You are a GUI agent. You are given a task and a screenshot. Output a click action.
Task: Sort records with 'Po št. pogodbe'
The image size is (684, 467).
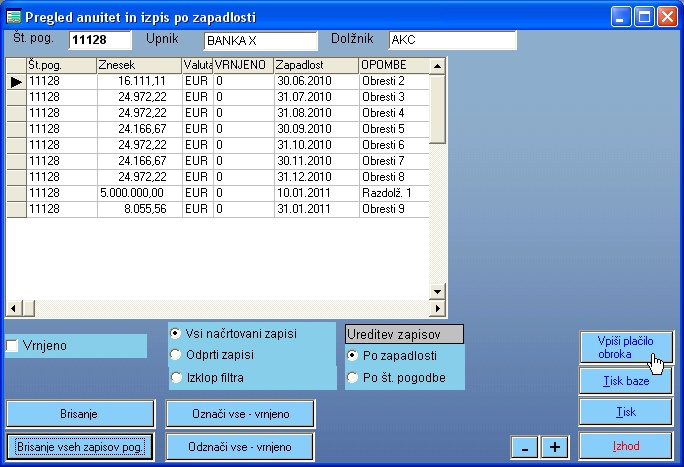pos(352,377)
